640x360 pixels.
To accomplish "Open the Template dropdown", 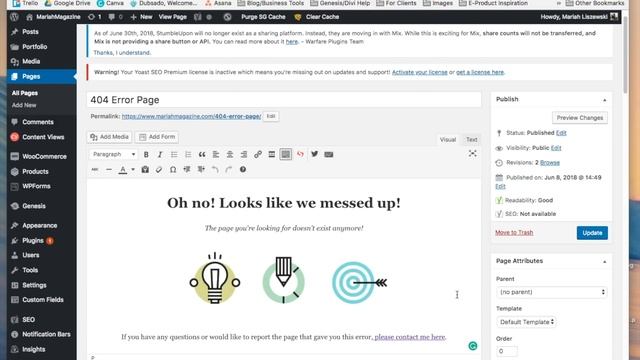I will (x=527, y=322).
